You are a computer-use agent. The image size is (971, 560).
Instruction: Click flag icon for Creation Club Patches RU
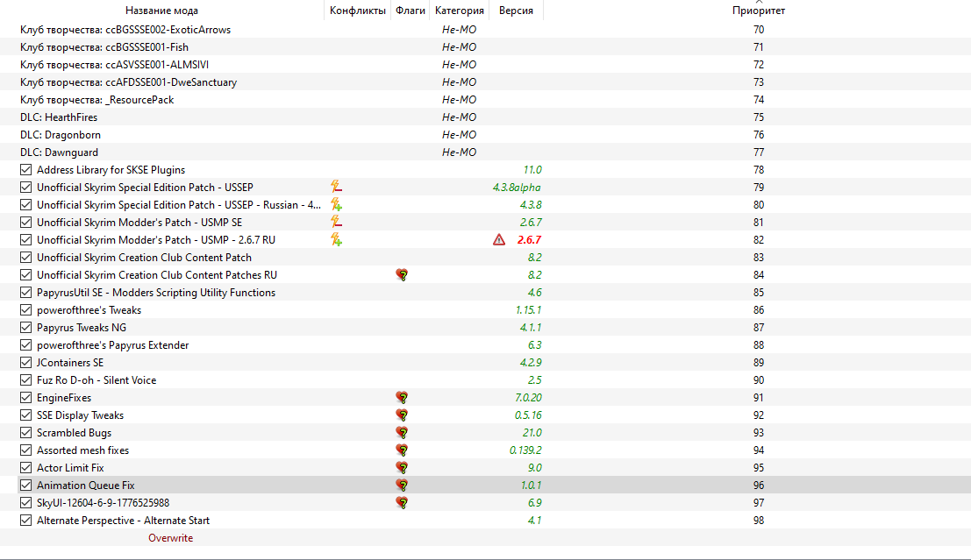click(402, 274)
